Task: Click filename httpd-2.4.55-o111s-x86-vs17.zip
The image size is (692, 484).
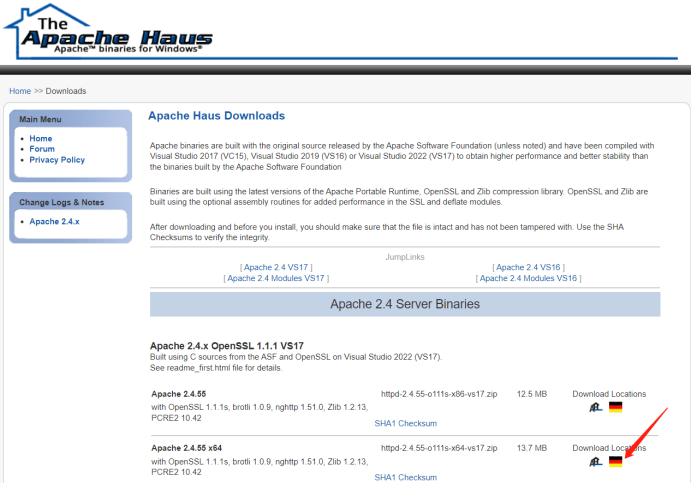Action: 439,394
